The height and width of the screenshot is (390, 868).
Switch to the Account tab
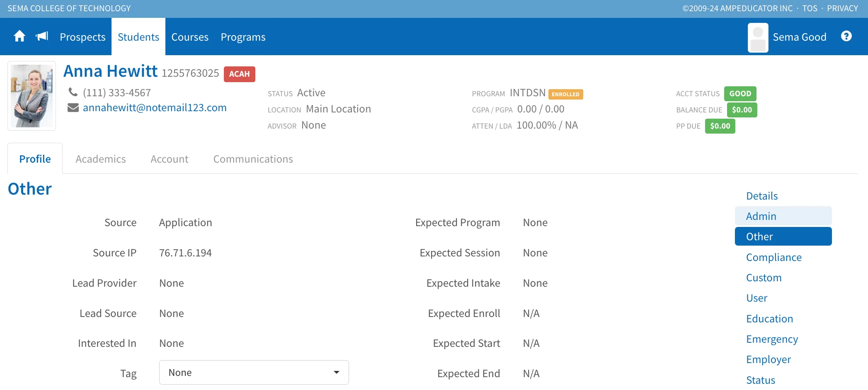coord(170,159)
